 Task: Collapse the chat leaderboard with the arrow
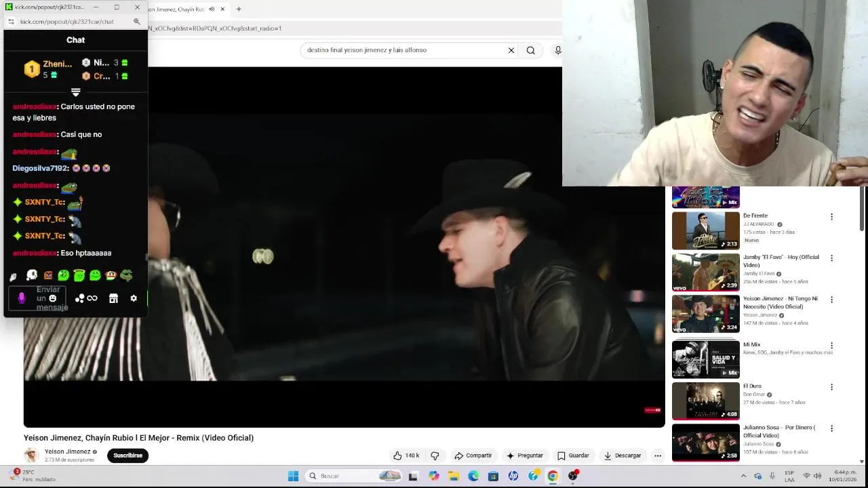pyautogui.click(x=76, y=91)
